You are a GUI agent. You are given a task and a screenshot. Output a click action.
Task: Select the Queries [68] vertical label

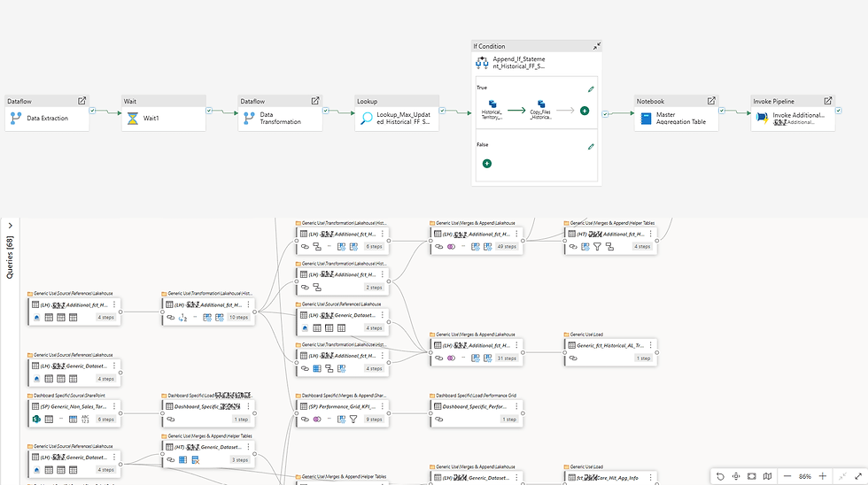[10, 258]
